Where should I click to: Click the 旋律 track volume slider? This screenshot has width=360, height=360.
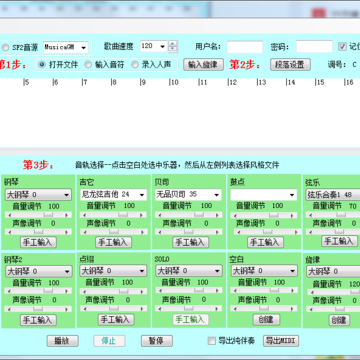click(333, 292)
